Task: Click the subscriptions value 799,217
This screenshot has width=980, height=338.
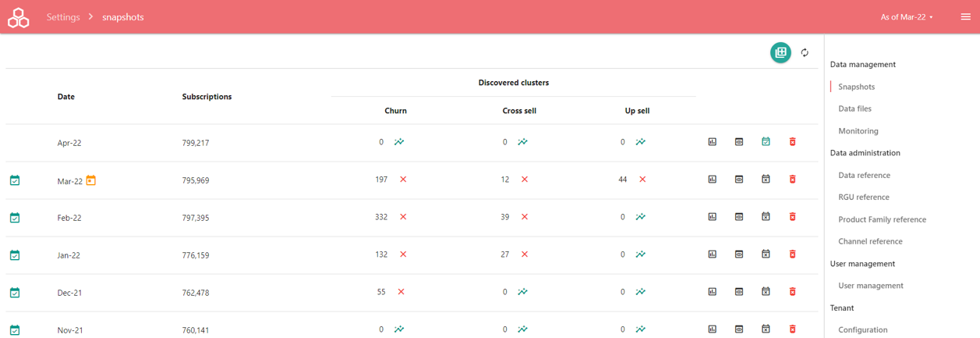Action: pos(196,143)
